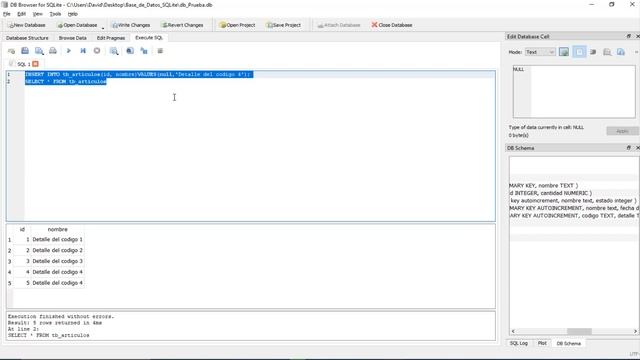Click the indent lines icon in cell editor

tap(593, 52)
